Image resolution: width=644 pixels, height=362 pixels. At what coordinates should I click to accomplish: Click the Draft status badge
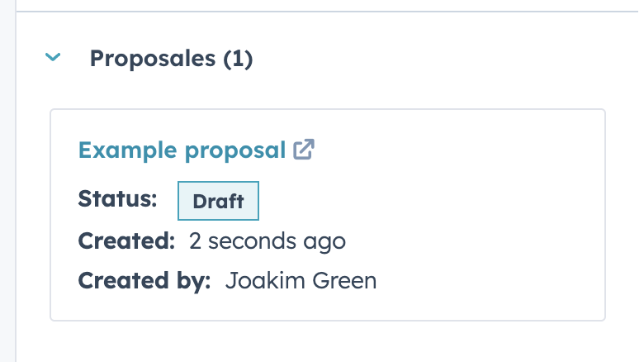218,201
